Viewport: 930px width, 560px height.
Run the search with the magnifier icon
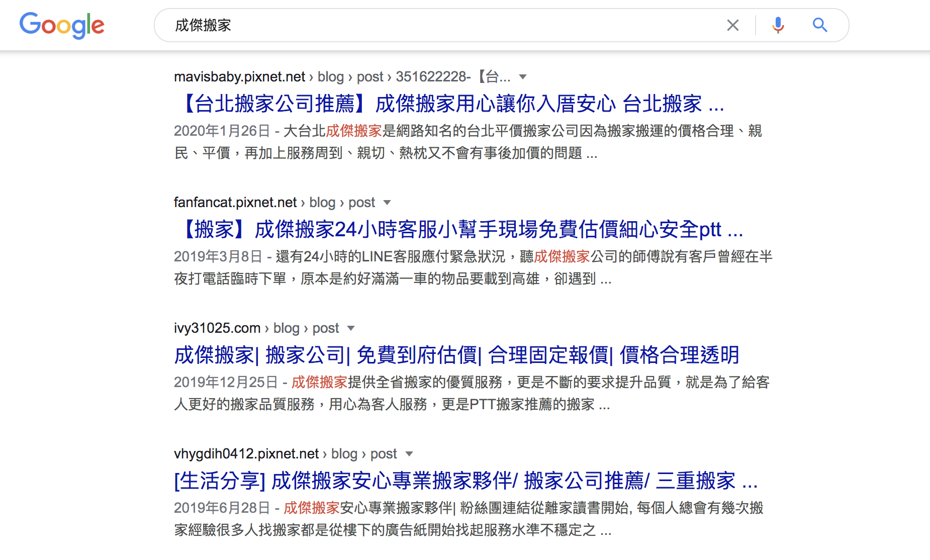pos(820,25)
